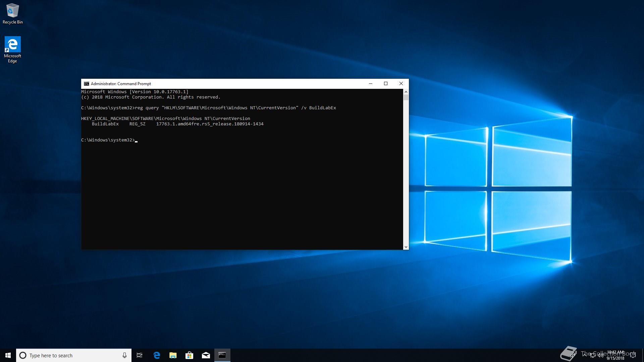Image resolution: width=644 pixels, height=362 pixels.
Task: Click the scrollbar up arrow in Command Prompt
Action: point(406,92)
